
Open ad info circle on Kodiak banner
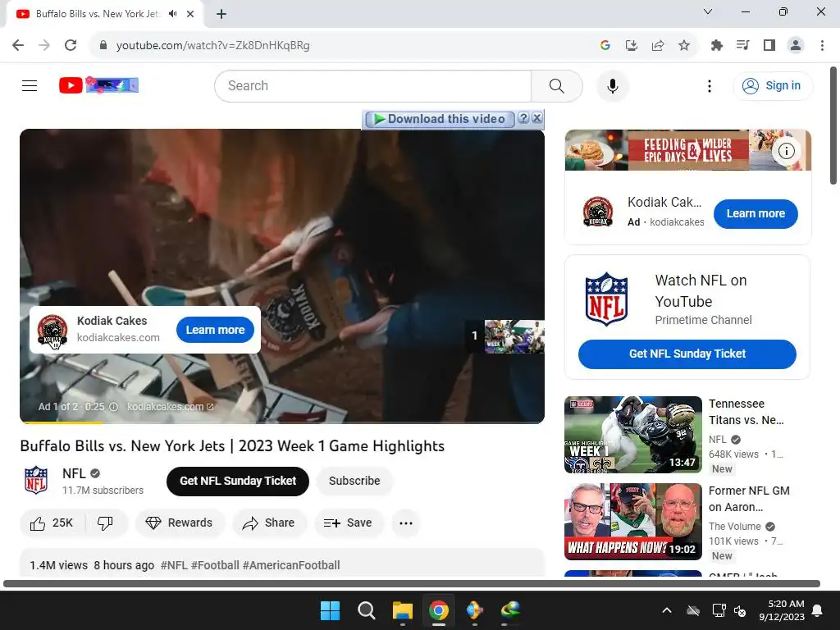tap(786, 151)
